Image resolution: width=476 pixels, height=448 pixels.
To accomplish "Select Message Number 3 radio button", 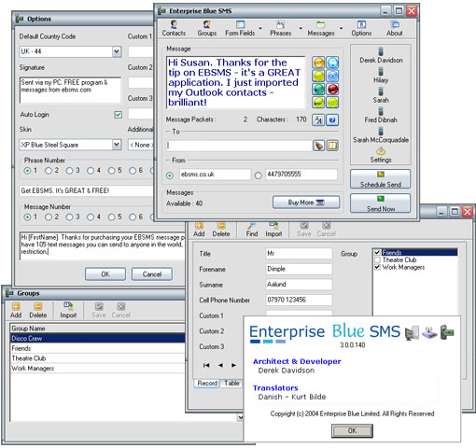I will [x=69, y=217].
